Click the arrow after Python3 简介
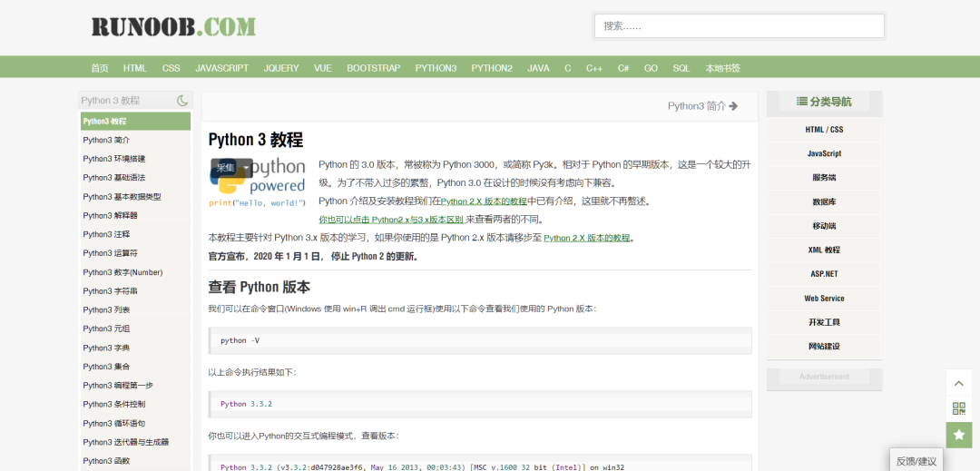The width and height of the screenshot is (980, 471). [733, 106]
